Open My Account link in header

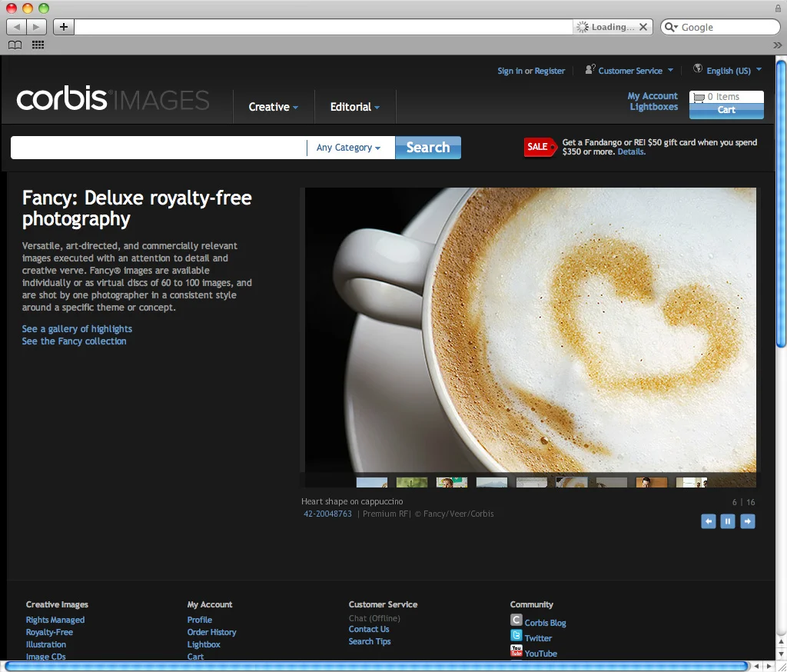[653, 96]
